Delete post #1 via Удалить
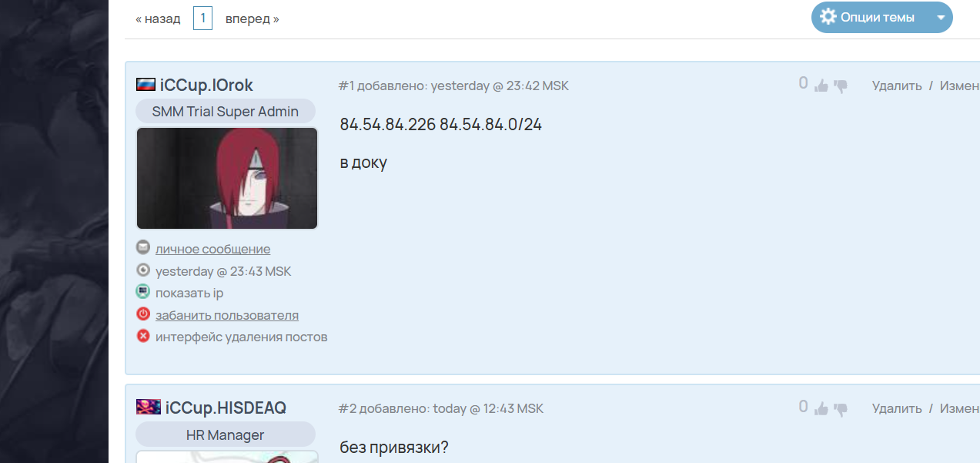The width and height of the screenshot is (980, 463). point(897,86)
